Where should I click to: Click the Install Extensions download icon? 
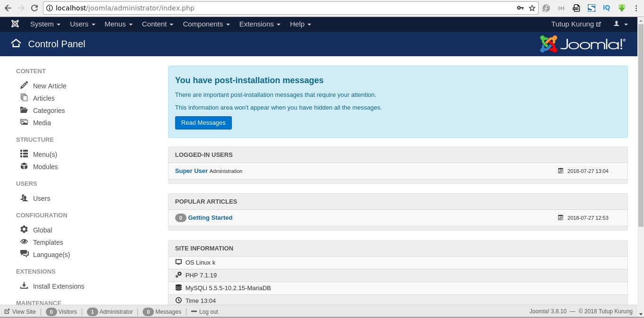point(24,285)
